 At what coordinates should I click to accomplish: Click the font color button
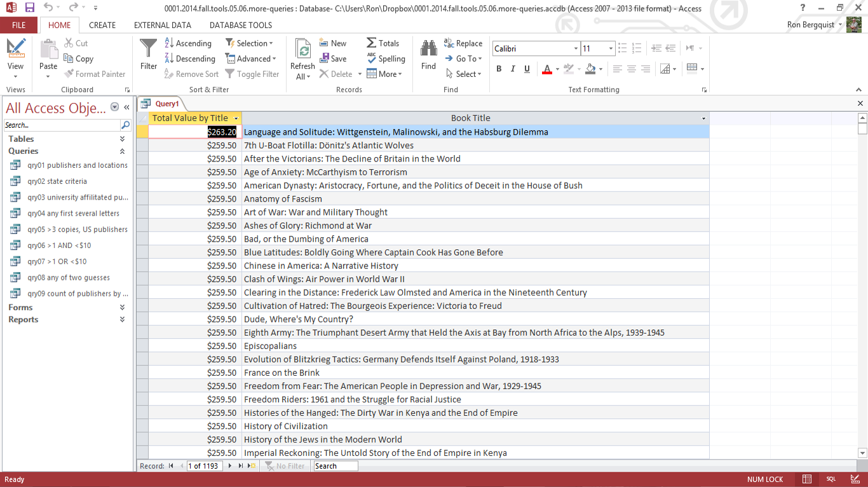[546, 69]
